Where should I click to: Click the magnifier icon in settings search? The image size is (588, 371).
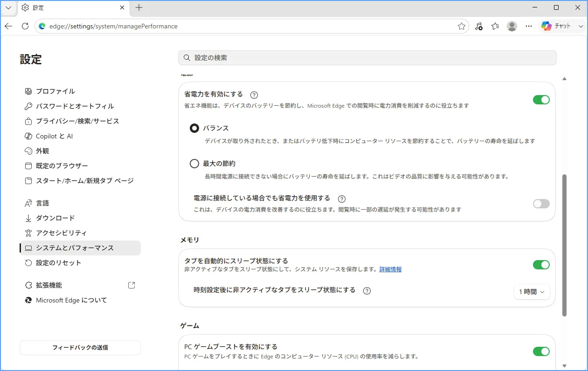(187, 58)
